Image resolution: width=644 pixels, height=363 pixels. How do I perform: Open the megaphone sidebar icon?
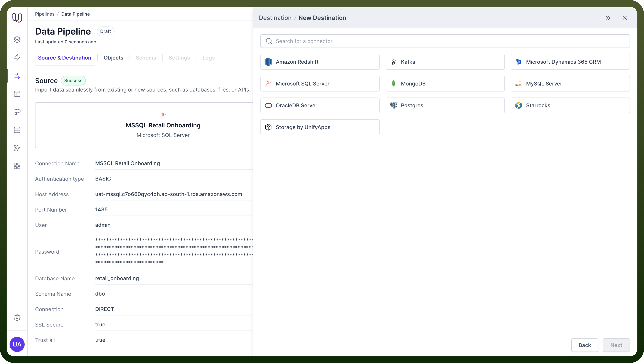pyautogui.click(x=17, y=112)
